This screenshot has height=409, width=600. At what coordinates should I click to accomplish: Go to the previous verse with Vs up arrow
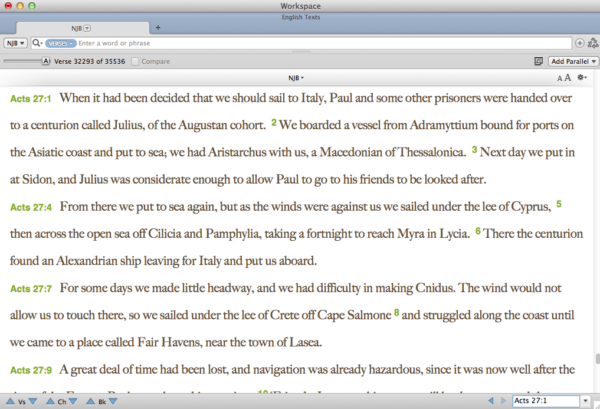point(11,401)
